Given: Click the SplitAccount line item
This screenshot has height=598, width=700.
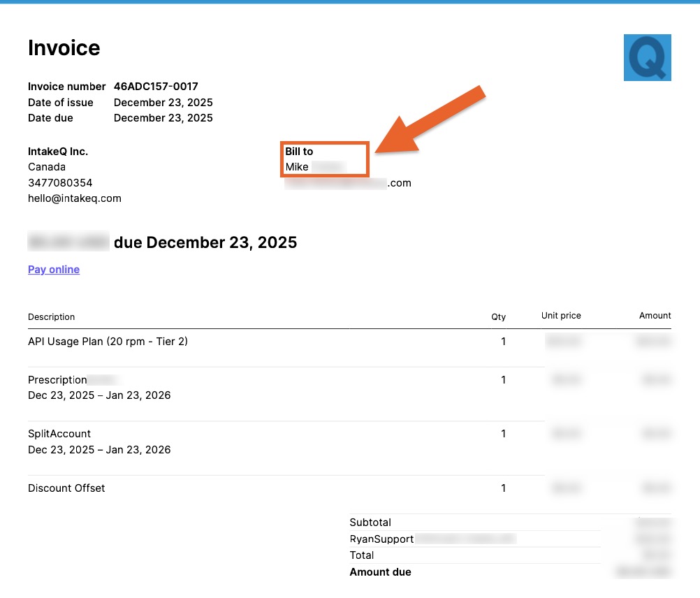Looking at the screenshot, I should coord(59,434).
